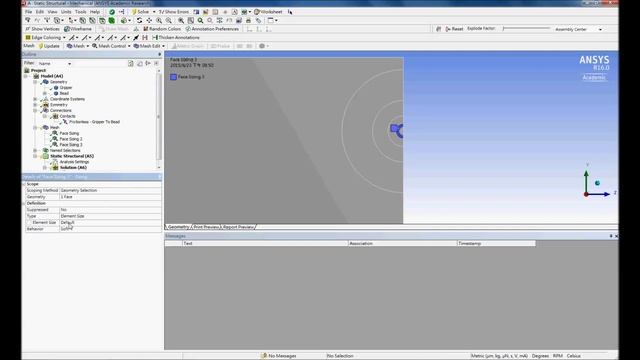This screenshot has width=640, height=360.
Task: Select Face Sizing 2 in tree
Action: pyautogui.click(x=71, y=139)
